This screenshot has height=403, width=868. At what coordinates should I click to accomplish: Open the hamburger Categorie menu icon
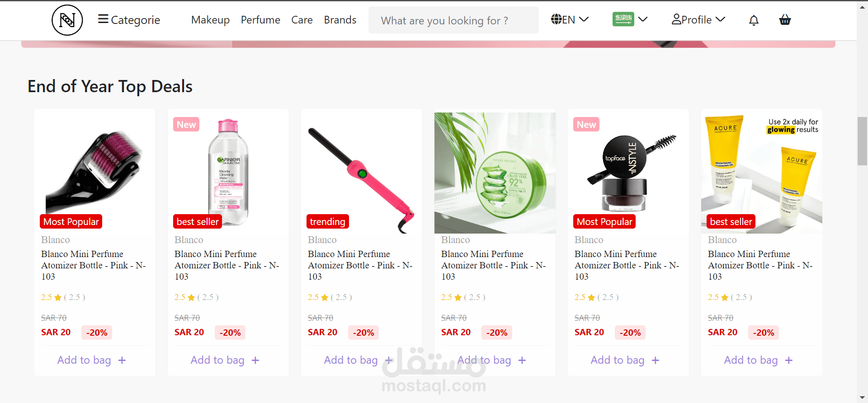(103, 19)
